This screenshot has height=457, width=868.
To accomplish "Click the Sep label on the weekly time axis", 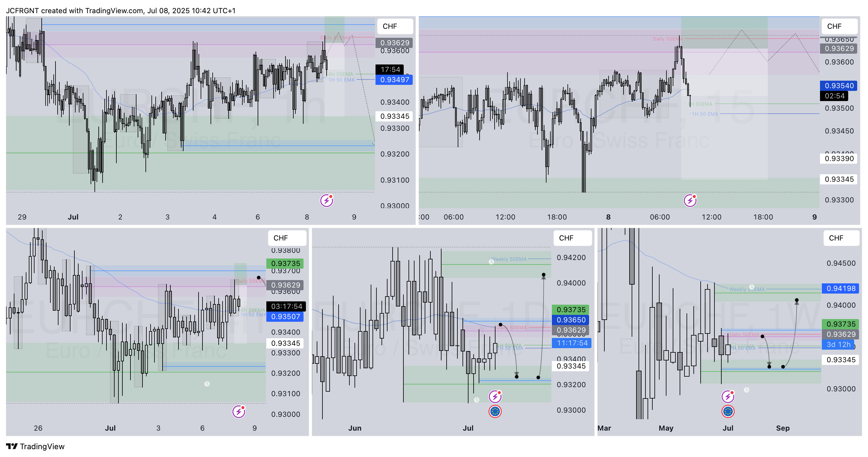I will pyautogui.click(x=783, y=428).
